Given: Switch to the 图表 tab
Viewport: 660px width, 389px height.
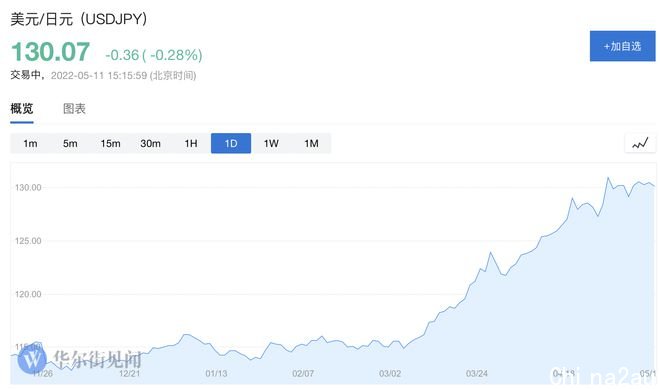Looking at the screenshot, I should tap(75, 109).
